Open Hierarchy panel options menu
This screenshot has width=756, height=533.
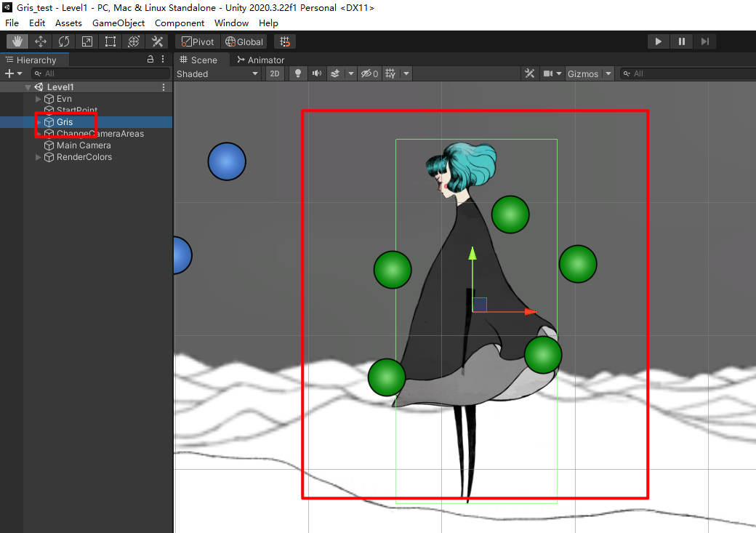(x=163, y=60)
